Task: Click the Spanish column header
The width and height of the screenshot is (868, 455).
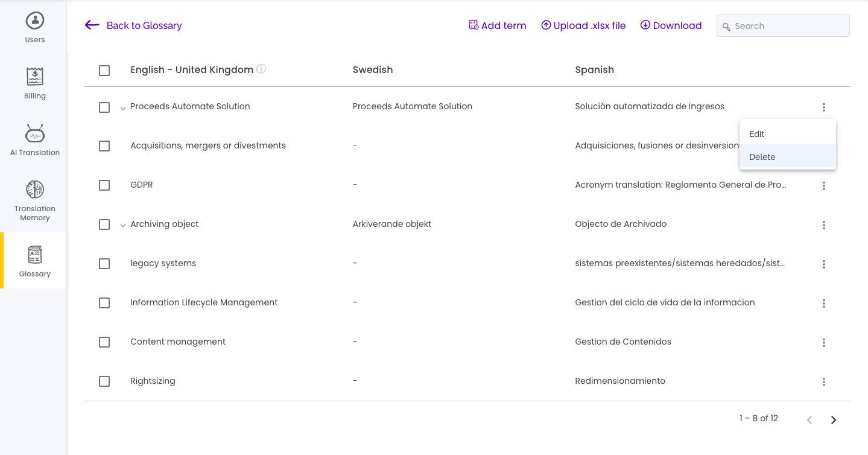Action: pos(595,69)
